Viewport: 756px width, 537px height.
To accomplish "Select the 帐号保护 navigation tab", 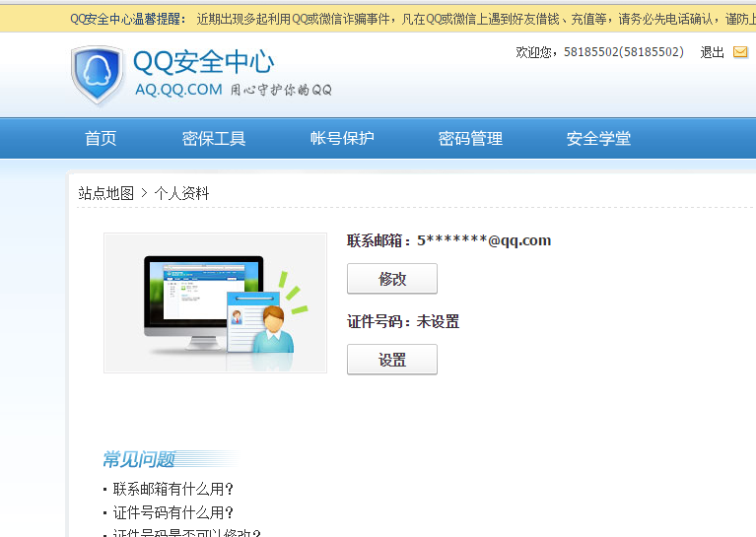I will [x=342, y=138].
